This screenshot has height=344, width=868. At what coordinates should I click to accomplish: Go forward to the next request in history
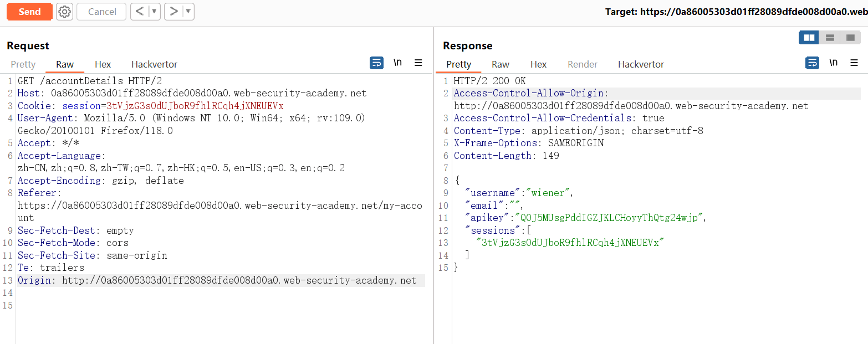[x=174, y=12]
